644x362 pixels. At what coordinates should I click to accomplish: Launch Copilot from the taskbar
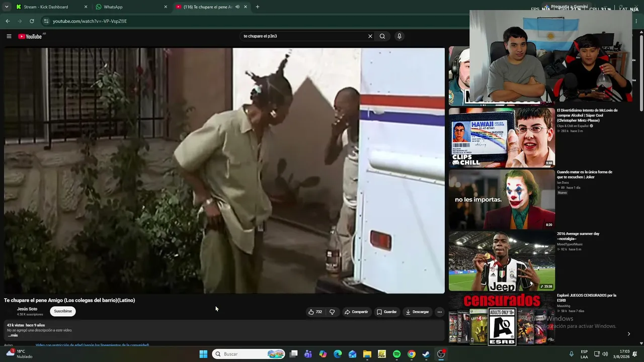tap(323, 354)
